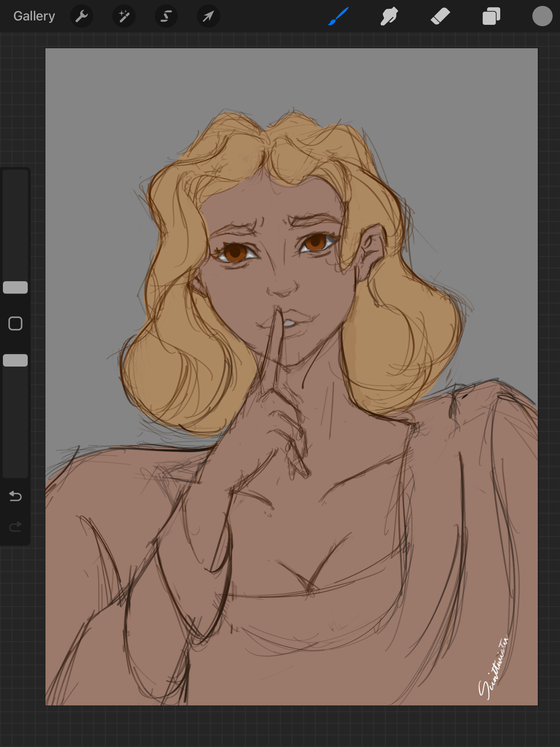Click the brush opacity slider handle
The image size is (560, 747).
click(x=15, y=360)
